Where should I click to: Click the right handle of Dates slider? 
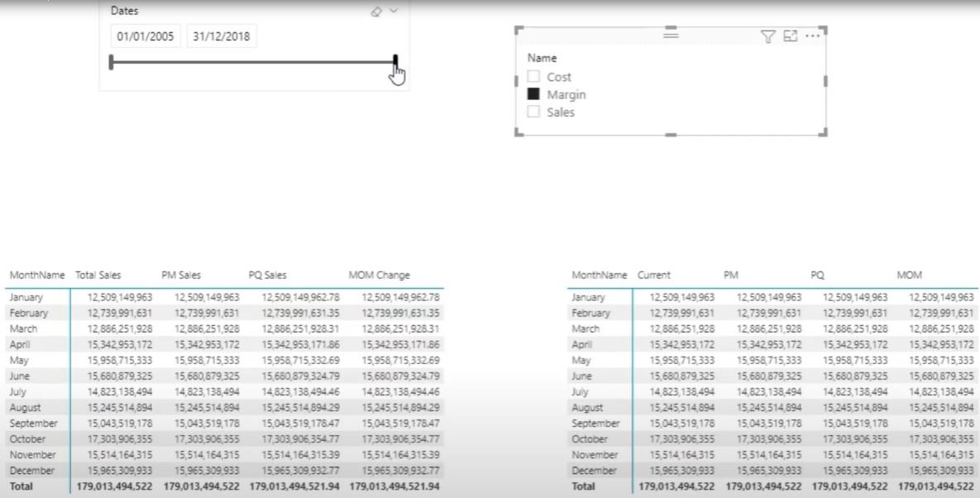point(395,61)
